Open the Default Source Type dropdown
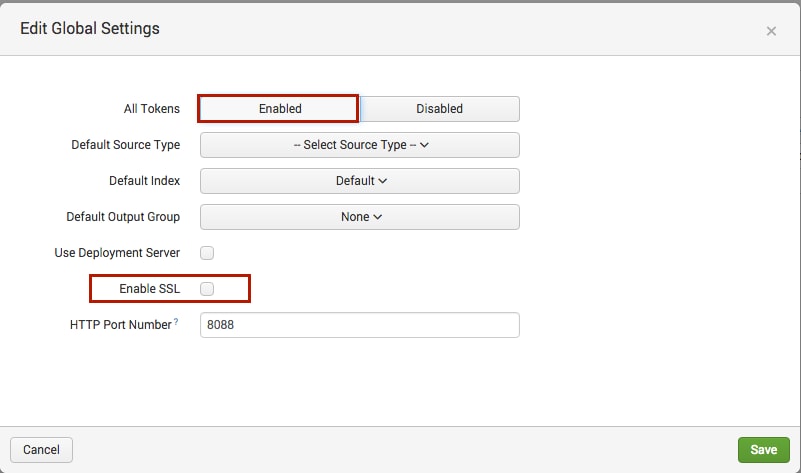 (360, 145)
